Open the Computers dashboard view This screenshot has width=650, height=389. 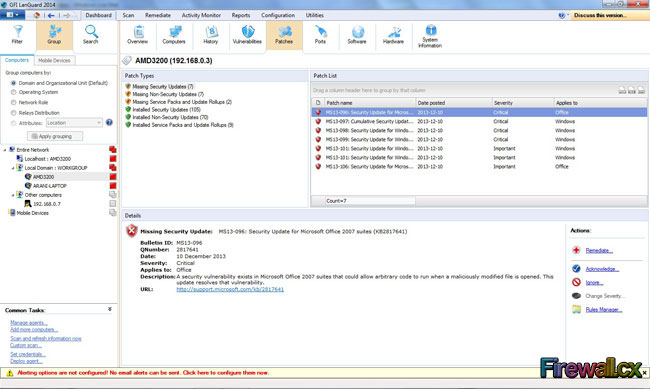tap(174, 35)
